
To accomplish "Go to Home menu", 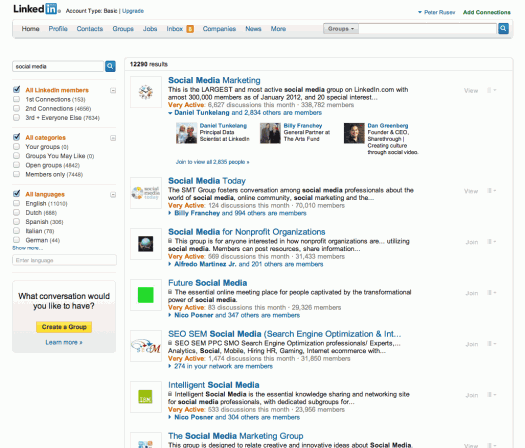I will (x=30, y=29).
